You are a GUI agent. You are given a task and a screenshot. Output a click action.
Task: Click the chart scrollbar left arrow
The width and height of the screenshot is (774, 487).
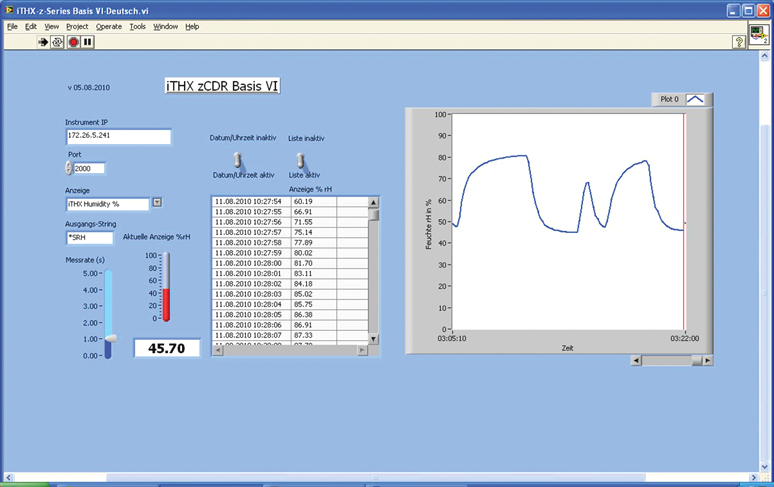point(636,361)
